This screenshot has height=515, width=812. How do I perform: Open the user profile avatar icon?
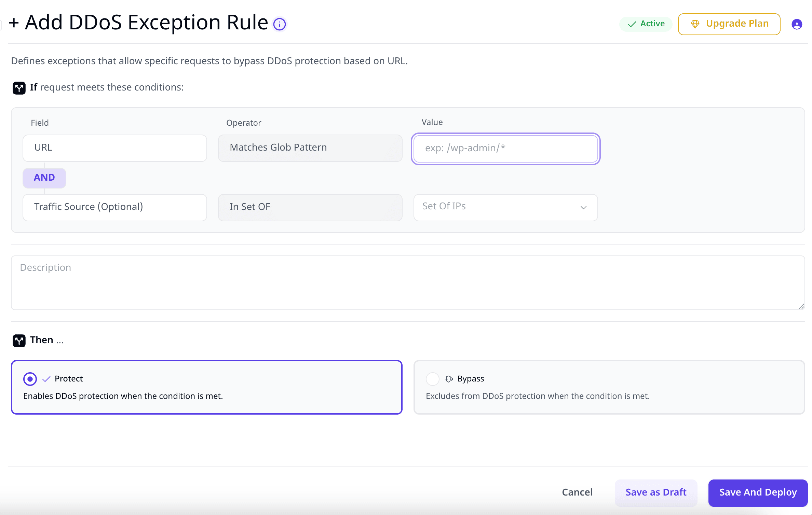pos(797,24)
